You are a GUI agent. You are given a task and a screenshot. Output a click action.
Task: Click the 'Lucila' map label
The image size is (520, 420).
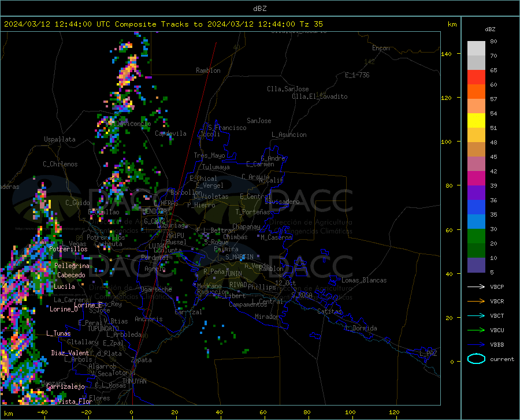point(64,287)
